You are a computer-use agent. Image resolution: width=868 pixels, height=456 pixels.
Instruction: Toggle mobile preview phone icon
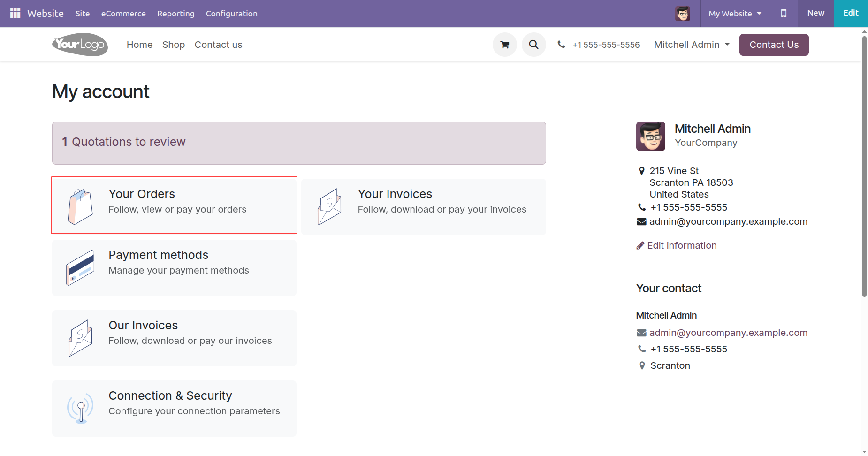pos(784,14)
